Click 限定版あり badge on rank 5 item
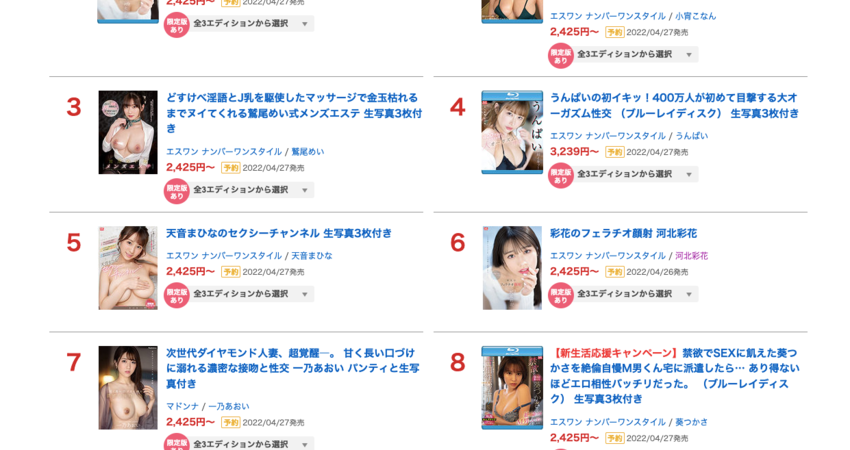 tap(177, 295)
